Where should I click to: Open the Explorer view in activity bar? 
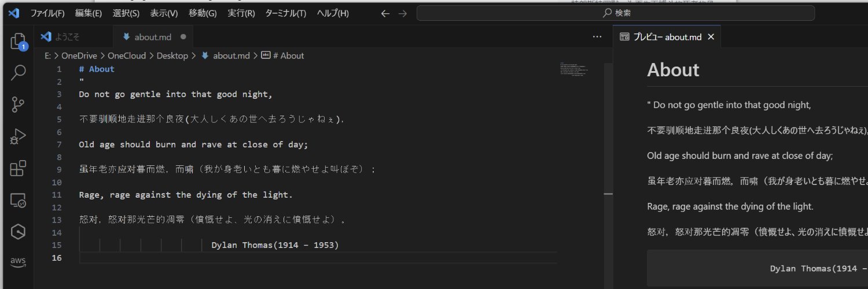(19, 42)
